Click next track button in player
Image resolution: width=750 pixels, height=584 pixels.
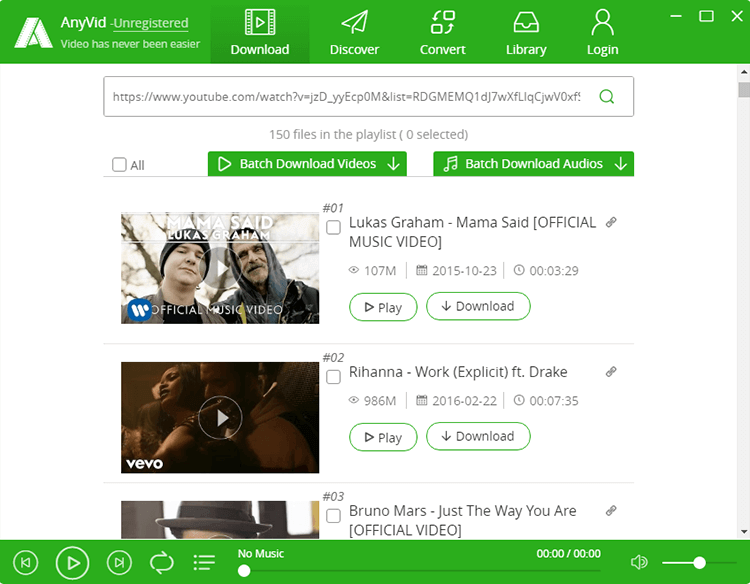click(119, 562)
